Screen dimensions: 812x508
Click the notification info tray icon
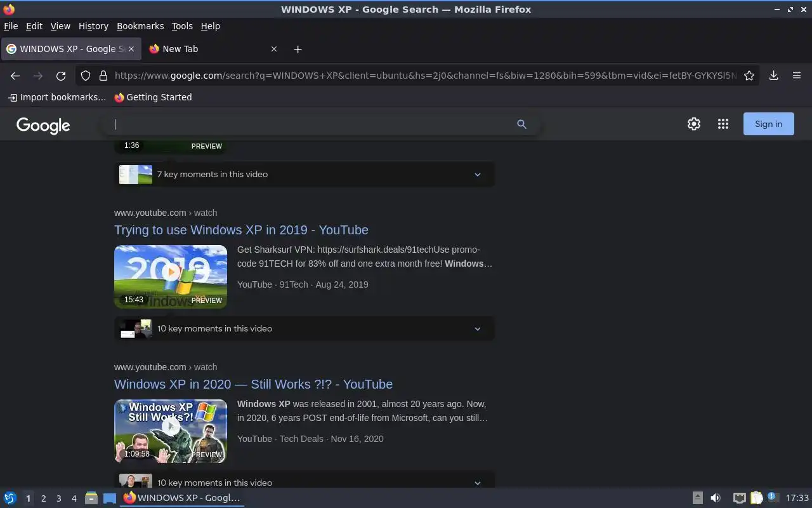773,497
